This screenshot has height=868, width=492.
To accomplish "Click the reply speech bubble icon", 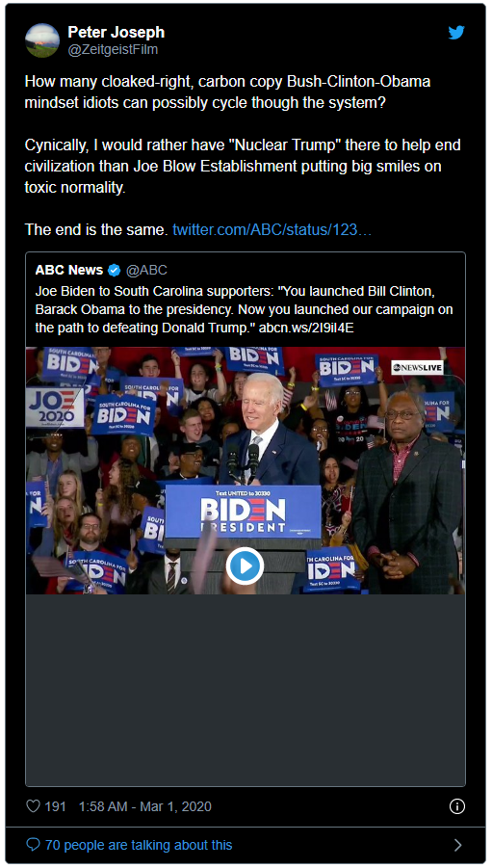I will pos(33,845).
